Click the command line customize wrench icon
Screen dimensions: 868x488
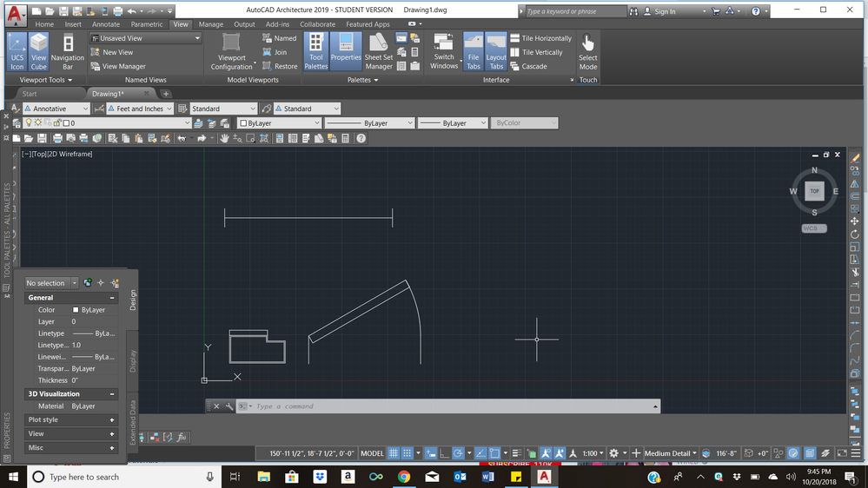click(229, 406)
